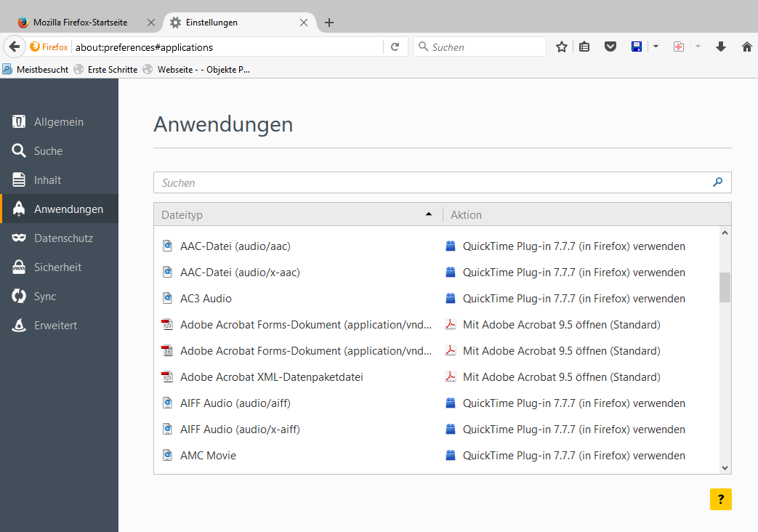Go to the Datenschutz settings section
The width and height of the screenshot is (758, 532).
coord(63,238)
